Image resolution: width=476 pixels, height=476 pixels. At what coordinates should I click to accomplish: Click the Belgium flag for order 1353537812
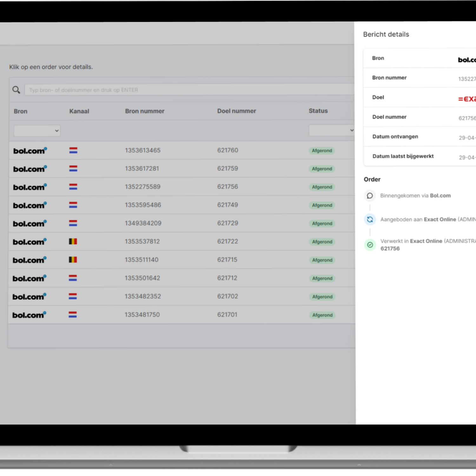coord(73,241)
